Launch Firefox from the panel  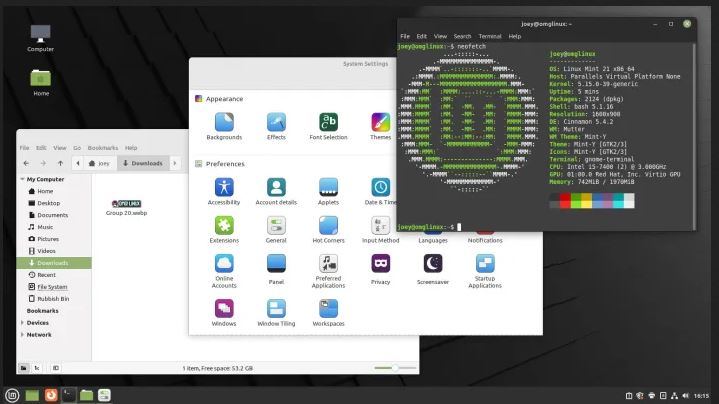(51, 395)
